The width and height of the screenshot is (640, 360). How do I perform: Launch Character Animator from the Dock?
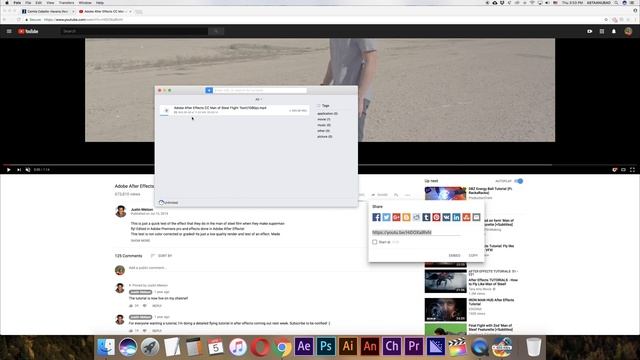tap(392, 347)
